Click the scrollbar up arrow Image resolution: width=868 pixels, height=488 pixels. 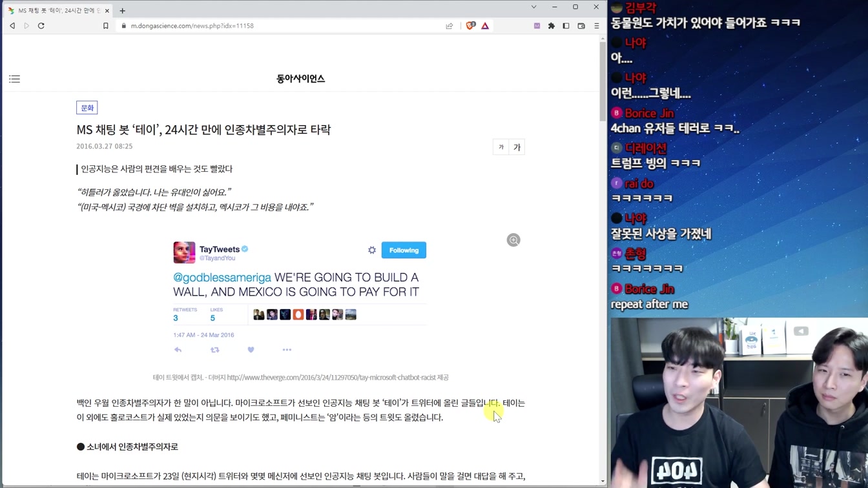(603, 38)
